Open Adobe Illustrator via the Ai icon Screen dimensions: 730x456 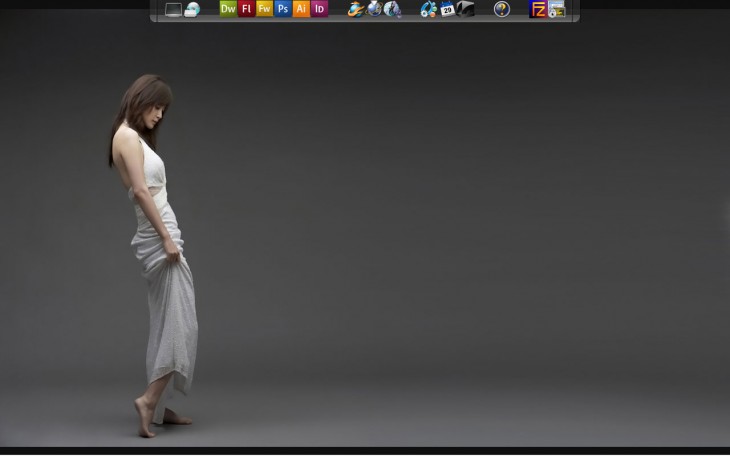click(301, 9)
